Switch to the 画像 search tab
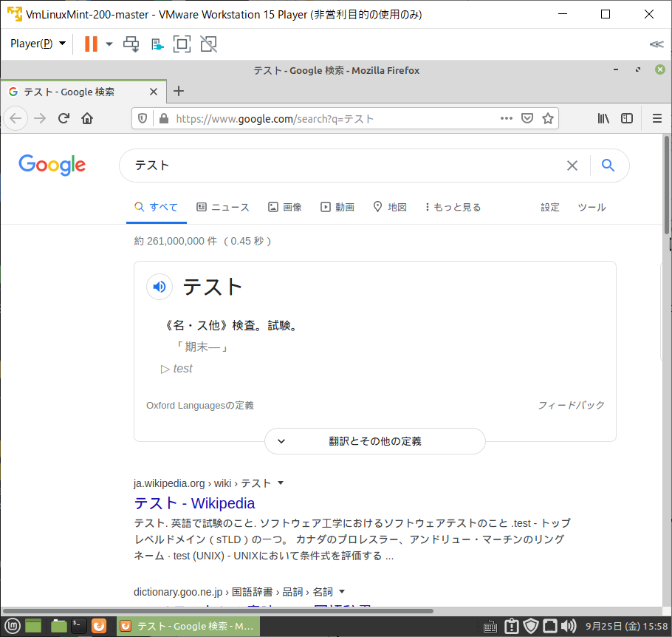 pos(285,207)
